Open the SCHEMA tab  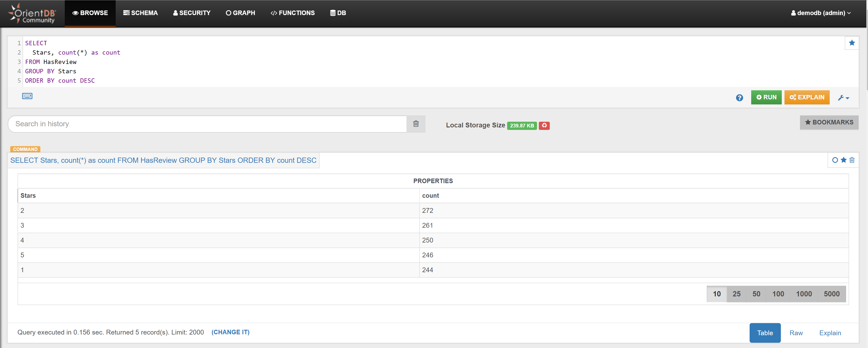click(x=141, y=13)
